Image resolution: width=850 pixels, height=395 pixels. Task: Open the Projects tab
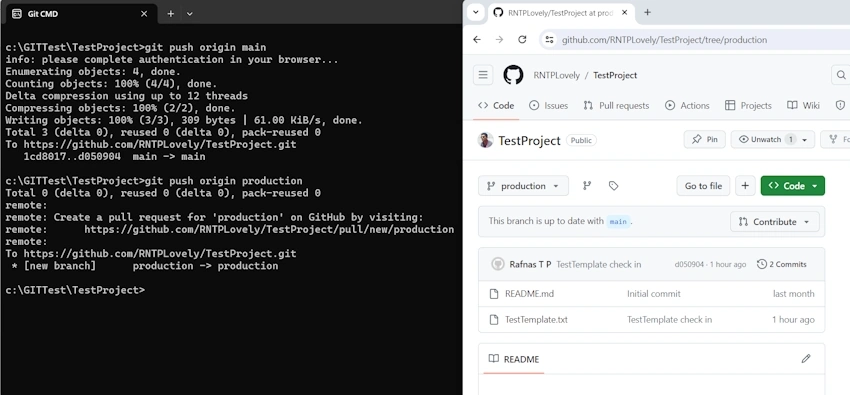[x=748, y=106]
